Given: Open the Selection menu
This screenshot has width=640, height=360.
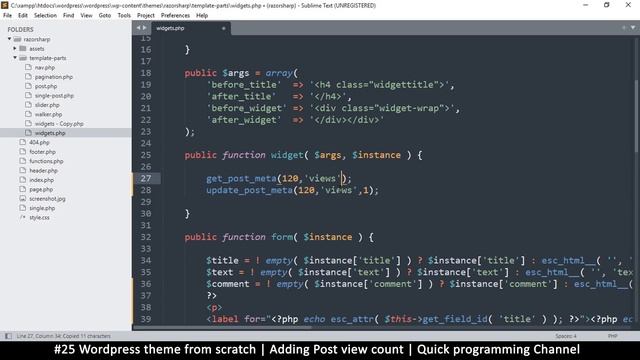Looking at the screenshot, I should click(x=45, y=16).
